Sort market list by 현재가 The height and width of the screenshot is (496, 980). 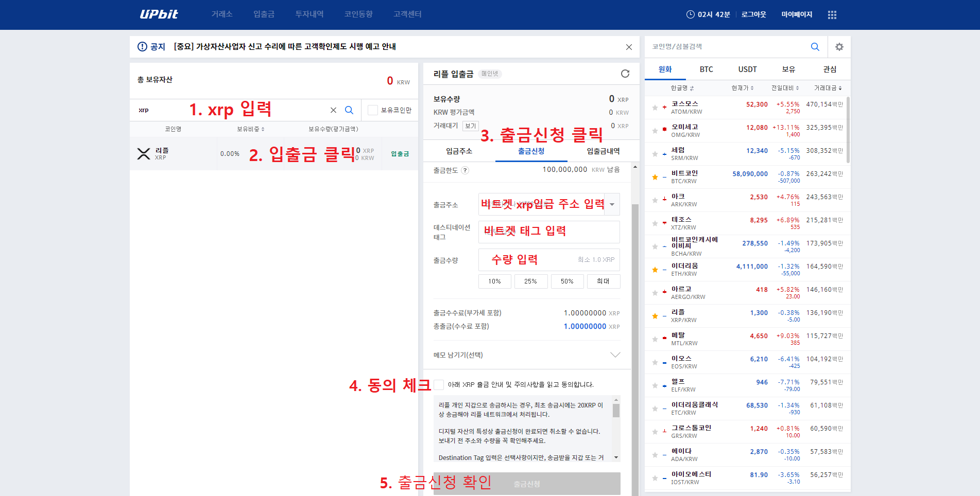click(742, 88)
